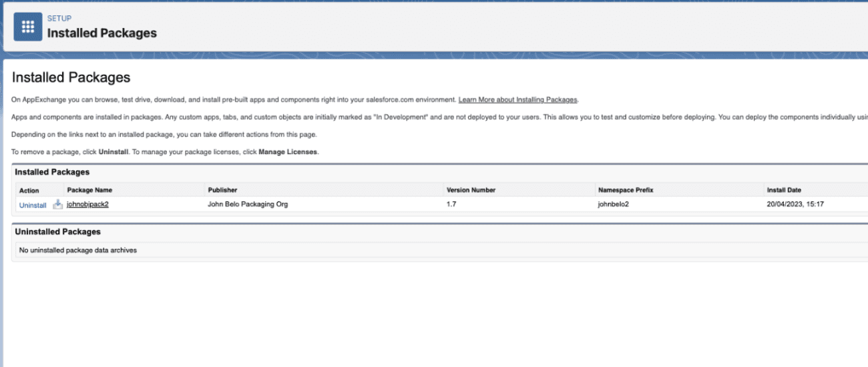868x367 pixels.
Task: Click the Package Name column header
Action: tap(89, 190)
